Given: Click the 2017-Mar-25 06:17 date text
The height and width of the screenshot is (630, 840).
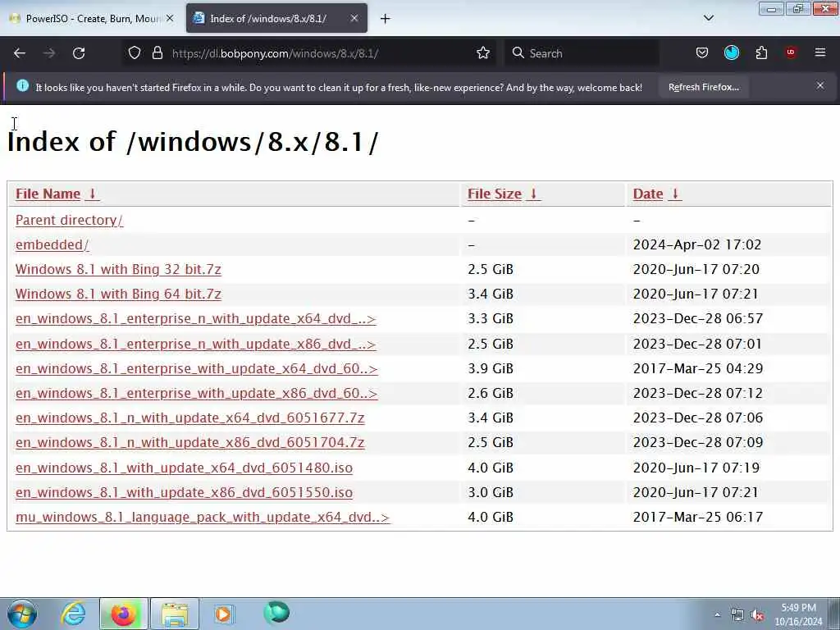Looking at the screenshot, I should point(697,517).
